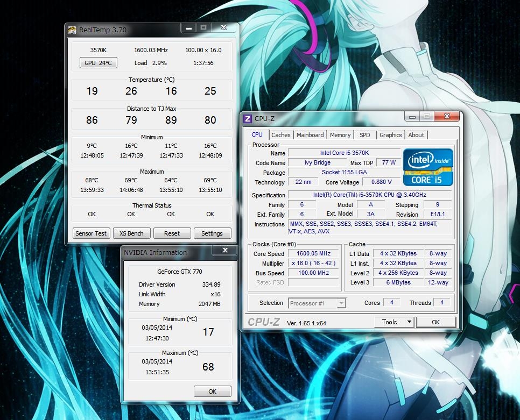Click the uptime '1:37:56' in RealTemp
Image resolution: width=520 pixels, height=420 pixels.
click(x=203, y=63)
